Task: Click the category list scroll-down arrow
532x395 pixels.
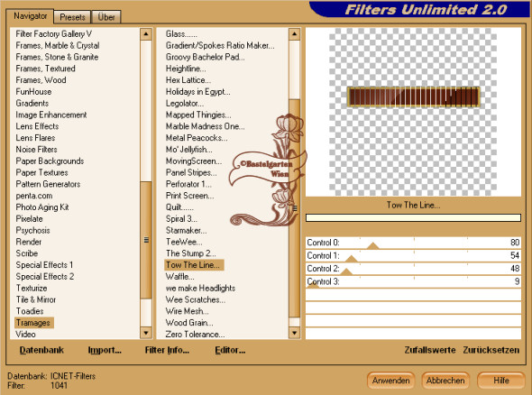Action: [146, 333]
